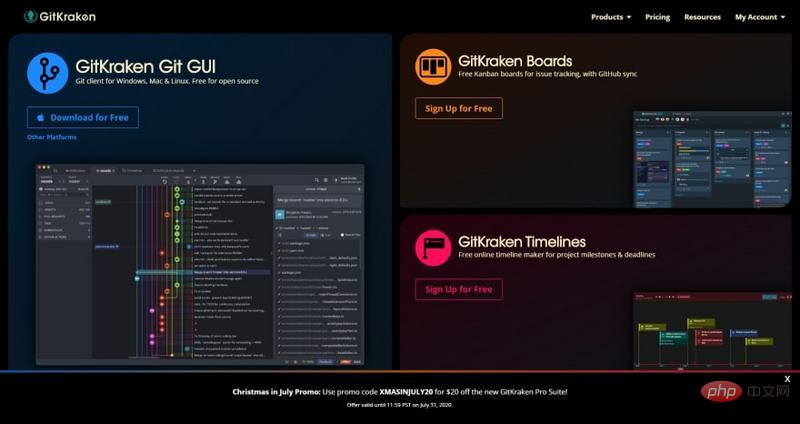Click the GitKraken logo in header
800x424 pixels.
tap(60, 16)
